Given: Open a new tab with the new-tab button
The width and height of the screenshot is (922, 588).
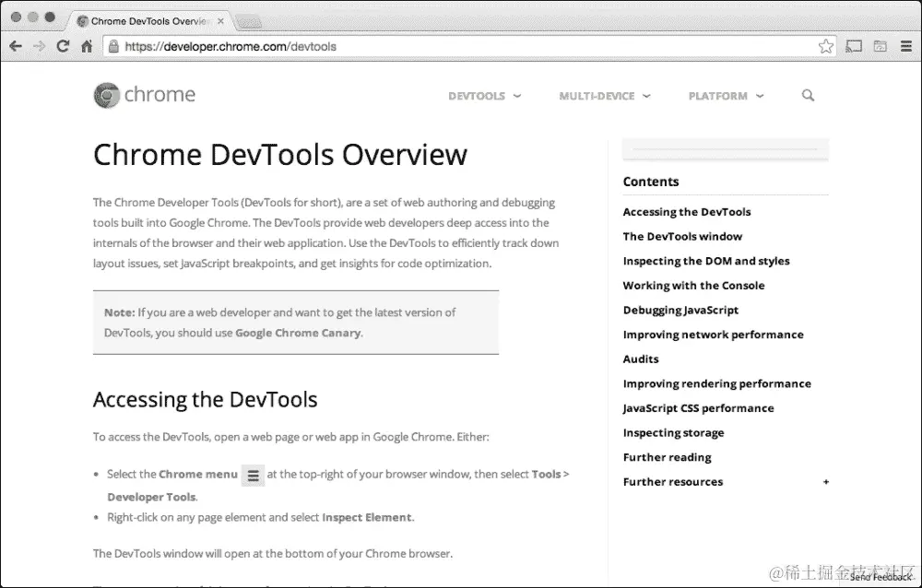Looking at the screenshot, I should (249, 22).
